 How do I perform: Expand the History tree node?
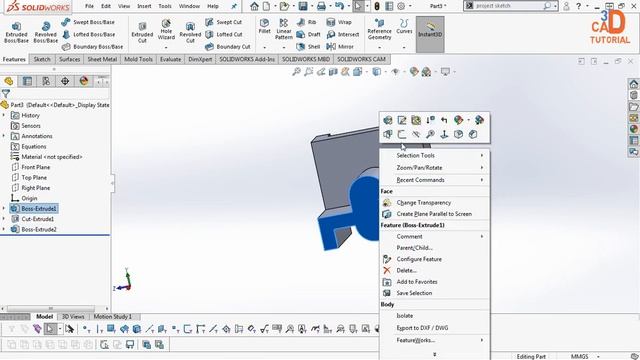click(4, 116)
